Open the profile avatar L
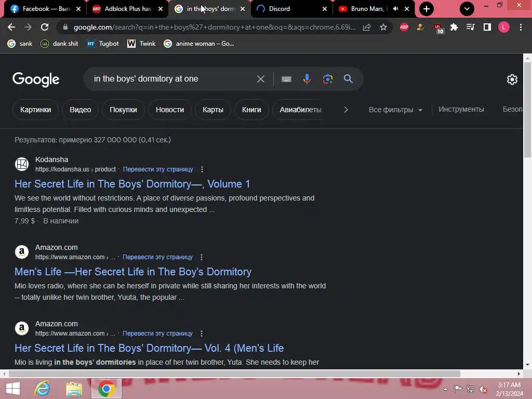The width and height of the screenshot is (532, 399). [x=504, y=27]
